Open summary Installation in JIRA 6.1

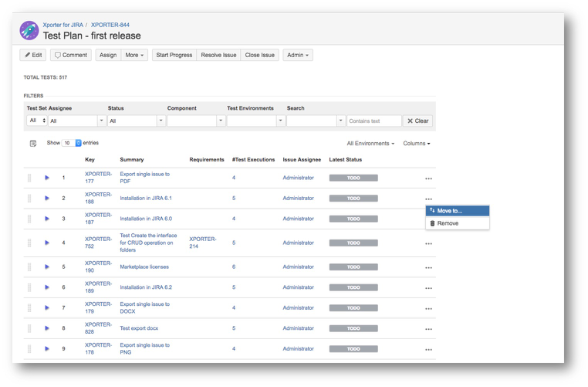146,198
